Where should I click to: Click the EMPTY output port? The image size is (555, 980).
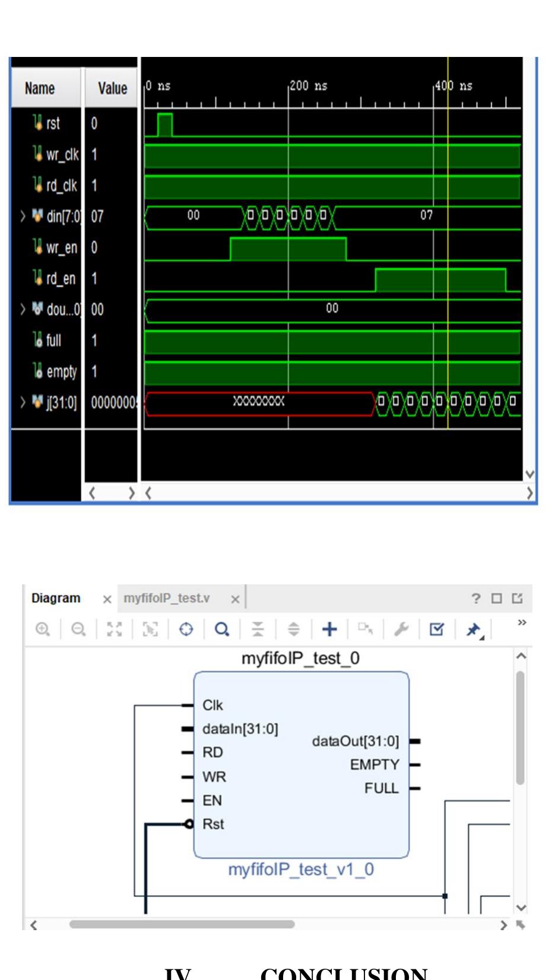coord(375,765)
